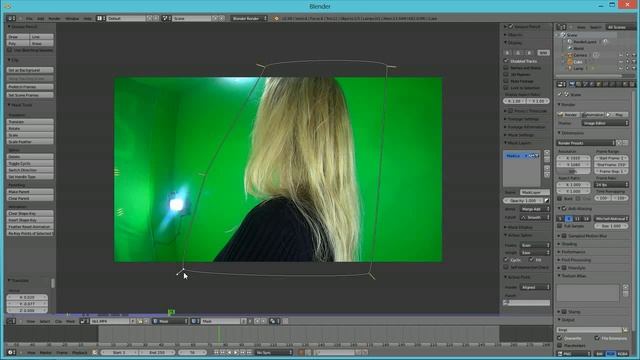Click the invert mask icon beside Opacity

pos(547,201)
